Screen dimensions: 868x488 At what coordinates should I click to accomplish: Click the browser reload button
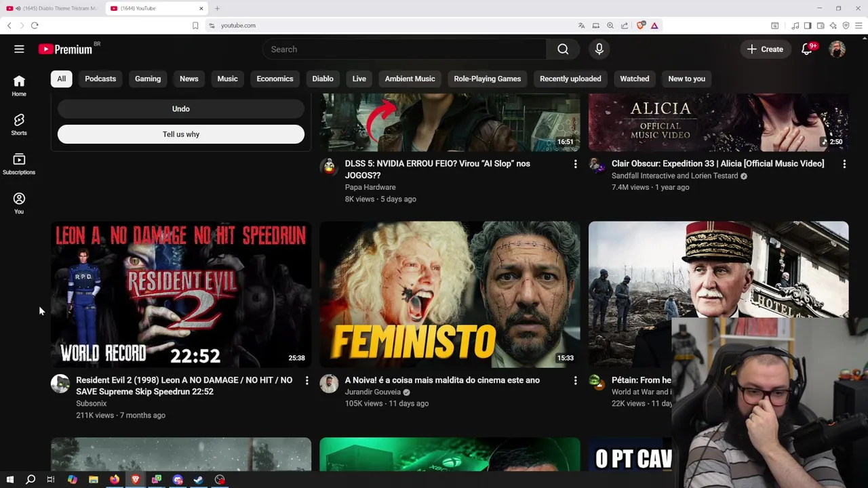35,25
